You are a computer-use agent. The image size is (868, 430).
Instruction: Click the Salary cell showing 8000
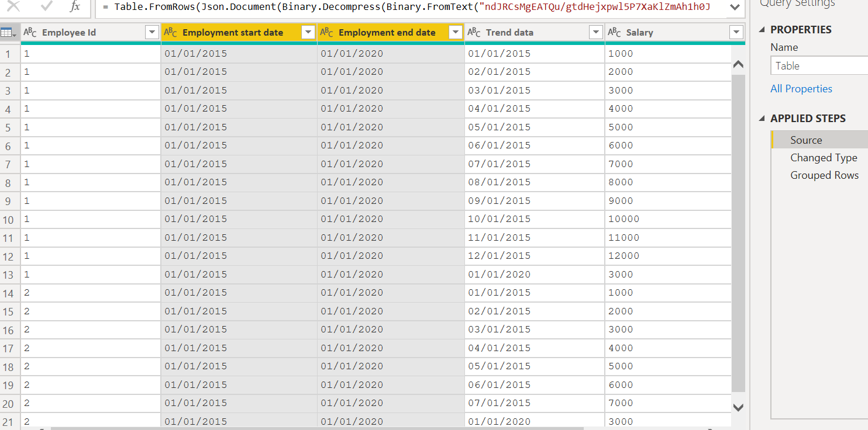pyautogui.click(x=668, y=182)
